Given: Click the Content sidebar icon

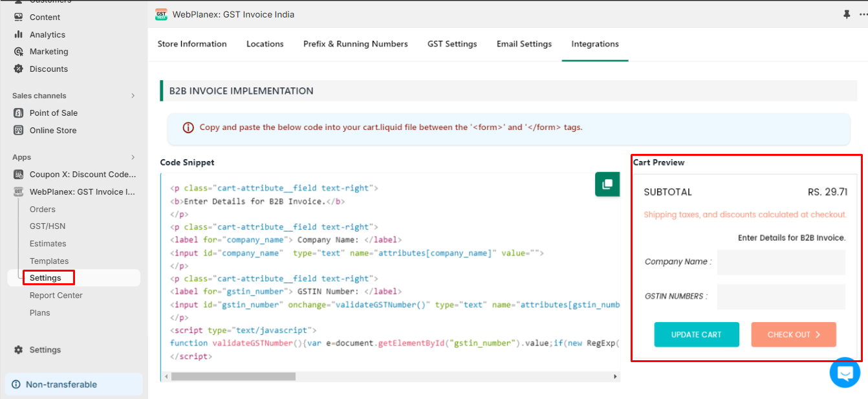Looking at the screenshot, I should click(x=18, y=17).
